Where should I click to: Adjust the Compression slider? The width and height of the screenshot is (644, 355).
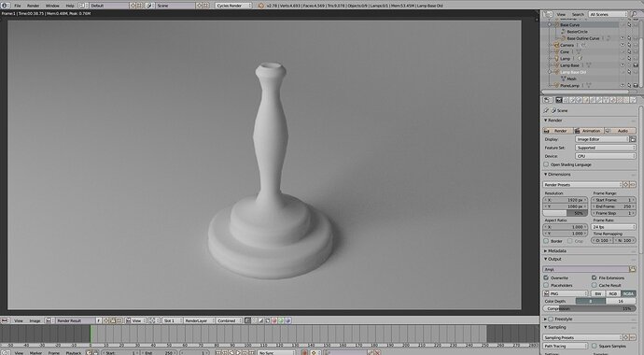click(x=589, y=308)
